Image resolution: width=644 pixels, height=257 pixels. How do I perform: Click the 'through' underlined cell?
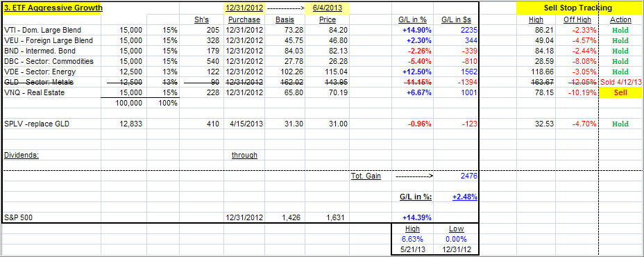click(244, 155)
